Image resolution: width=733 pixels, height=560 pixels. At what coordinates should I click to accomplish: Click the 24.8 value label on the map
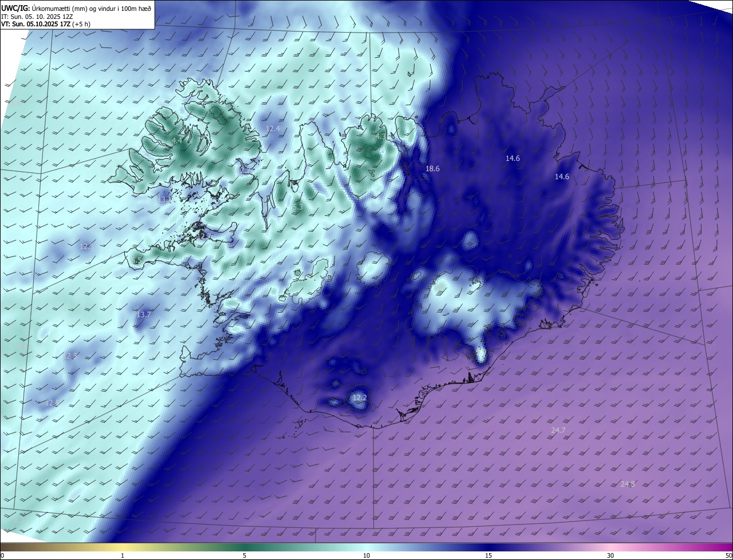[628, 484]
